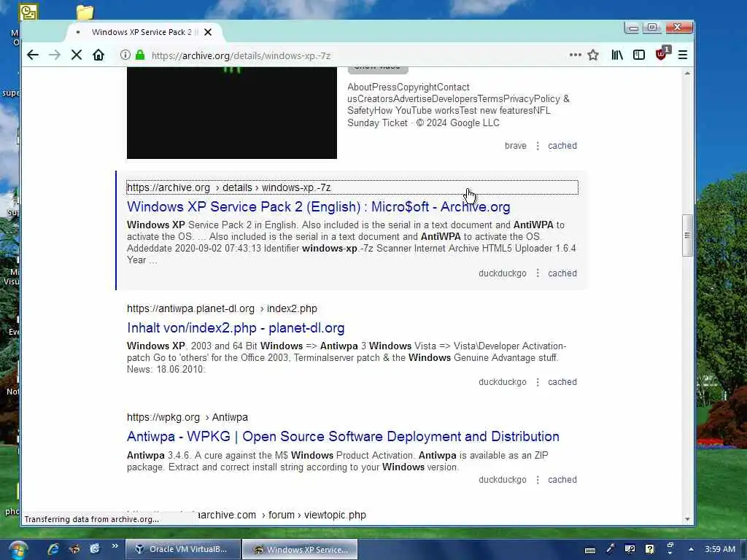
Task: Click the page scrollbar up arrow
Action: [687, 74]
